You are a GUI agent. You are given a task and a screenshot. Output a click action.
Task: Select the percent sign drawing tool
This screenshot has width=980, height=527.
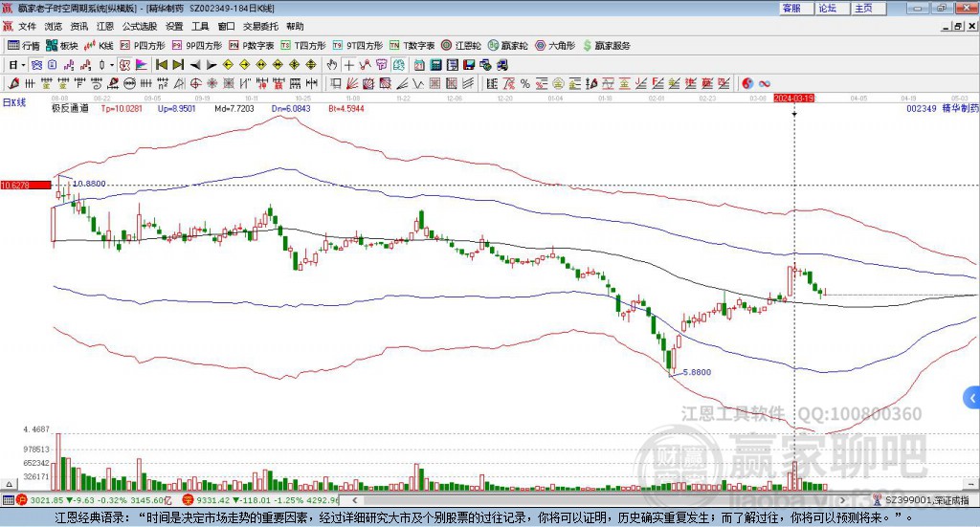coord(525,83)
